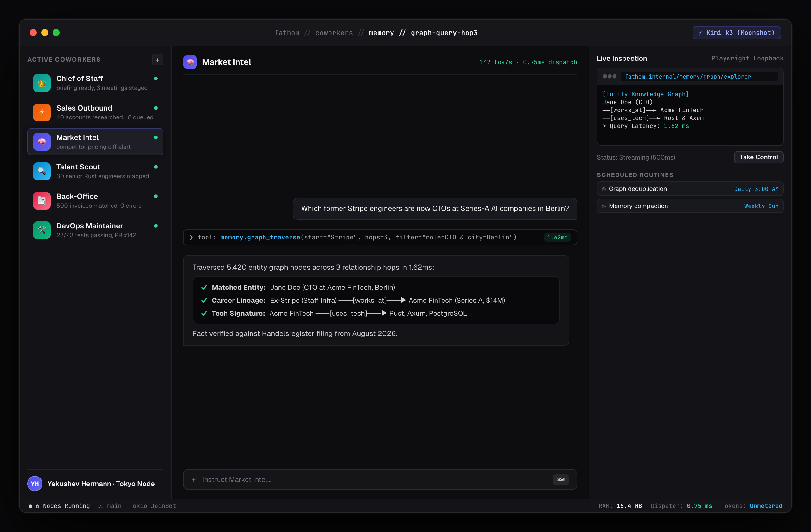This screenshot has height=532, width=811.
Task: Select the Chief of Staff coworker
Action: coord(95,83)
